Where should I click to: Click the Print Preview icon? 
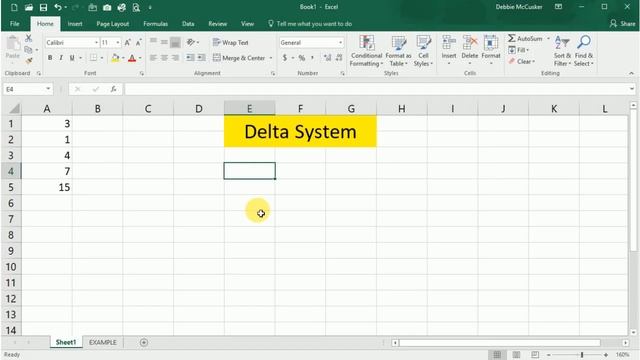pyautogui.click(x=136, y=7)
